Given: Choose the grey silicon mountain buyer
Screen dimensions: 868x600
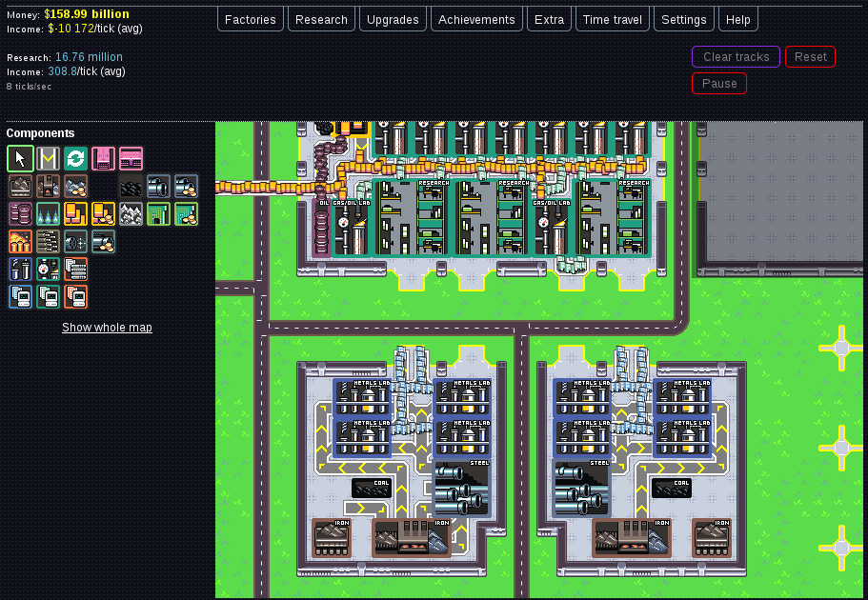Looking at the screenshot, I should pos(131,214).
